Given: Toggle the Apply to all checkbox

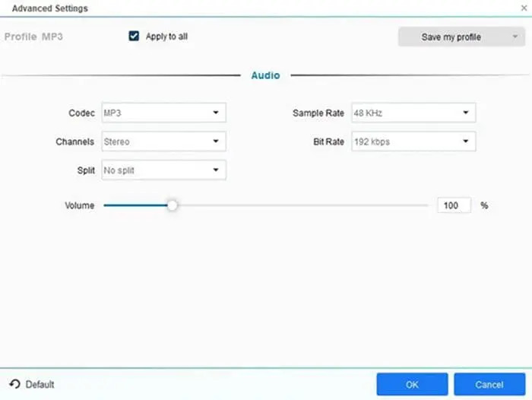Looking at the screenshot, I should (135, 36).
